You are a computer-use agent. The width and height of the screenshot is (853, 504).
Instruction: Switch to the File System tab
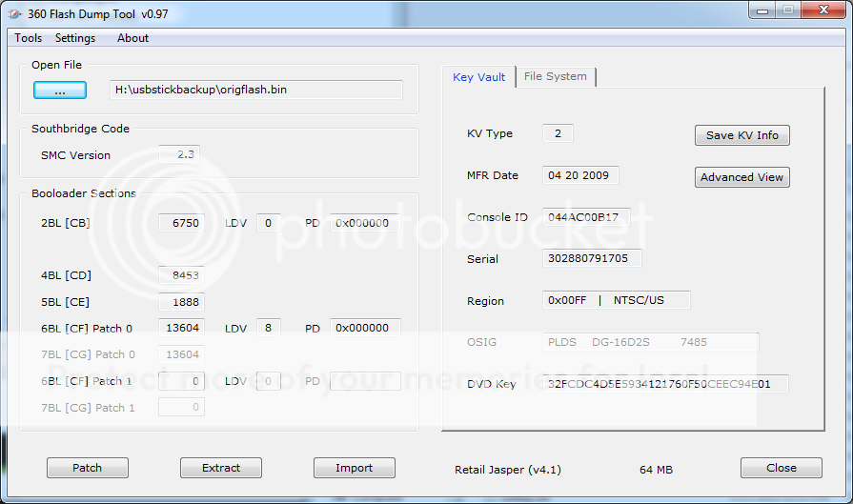point(556,76)
